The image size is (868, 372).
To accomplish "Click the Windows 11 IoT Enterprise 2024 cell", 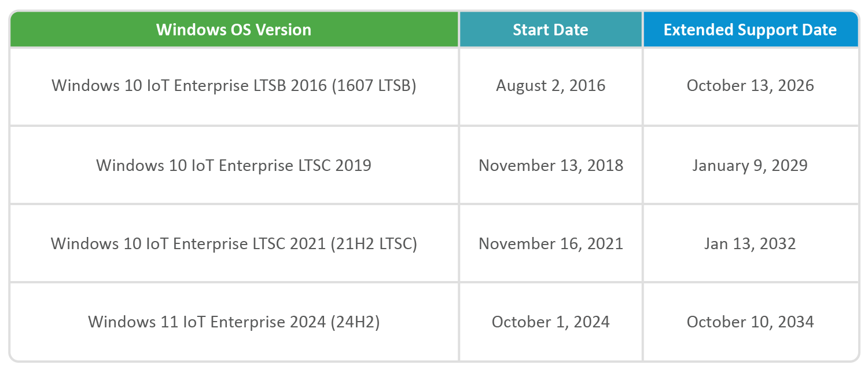I will [234, 322].
